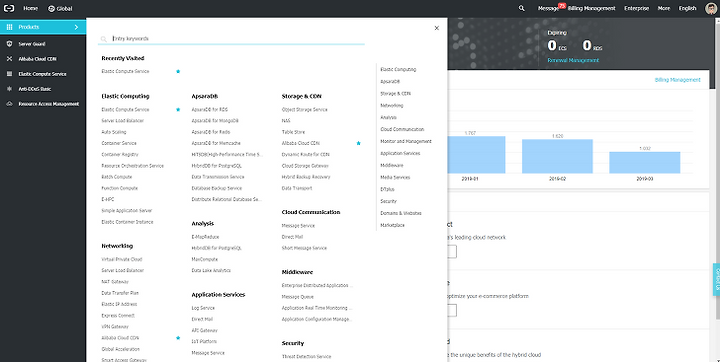
Task: Open MaxCompute product
Action: click(x=204, y=260)
